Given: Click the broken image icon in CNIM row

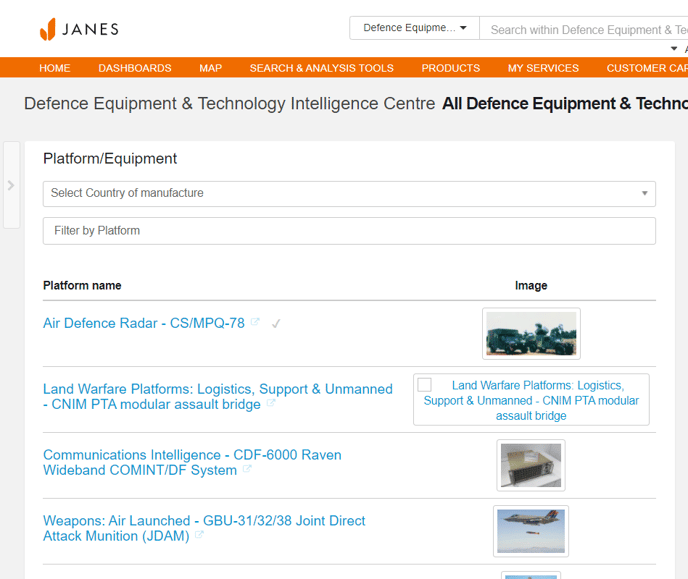Looking at the screenshot, I should click(424, 384).
